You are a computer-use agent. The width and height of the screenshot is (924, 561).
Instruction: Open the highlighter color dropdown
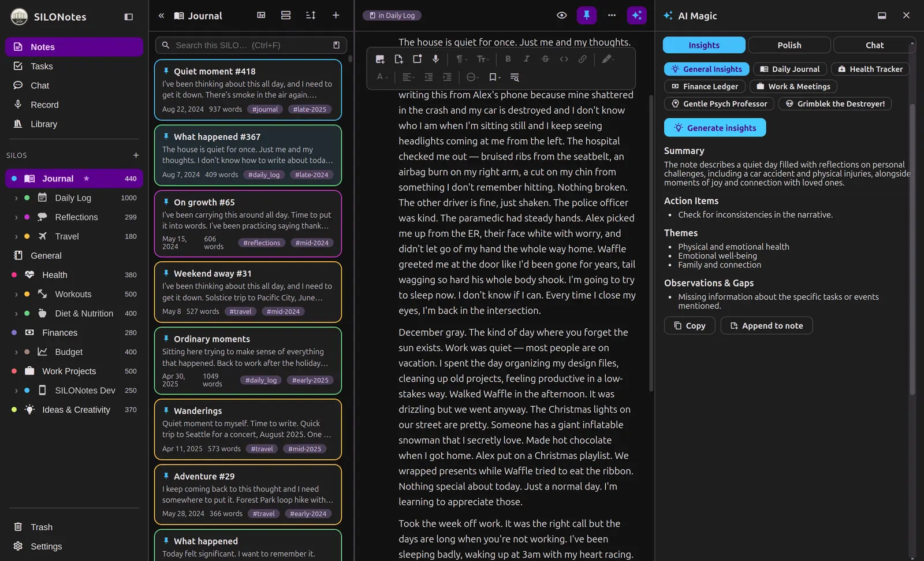608,59
